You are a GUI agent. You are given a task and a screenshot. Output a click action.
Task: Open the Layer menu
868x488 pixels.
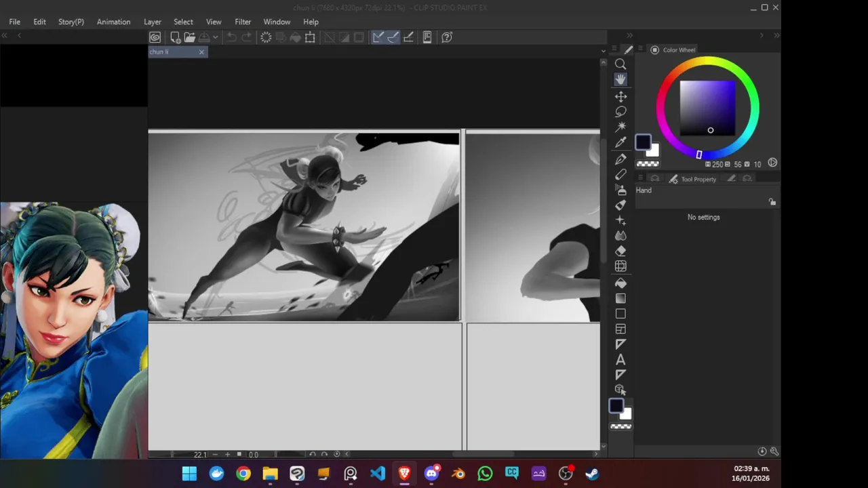pyautogui.click(x=153, y=22)
